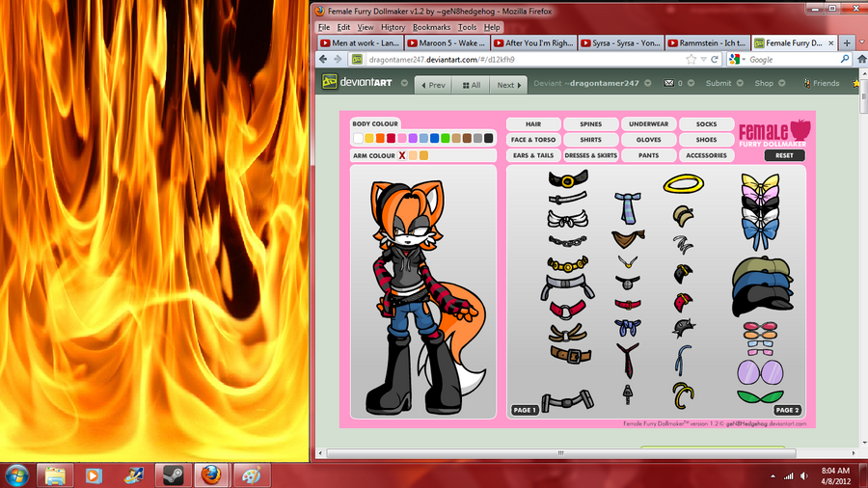This screenshot has height=488, width=868.
Task: Choose the gold hoop earrings
Action: pos(683,395)
